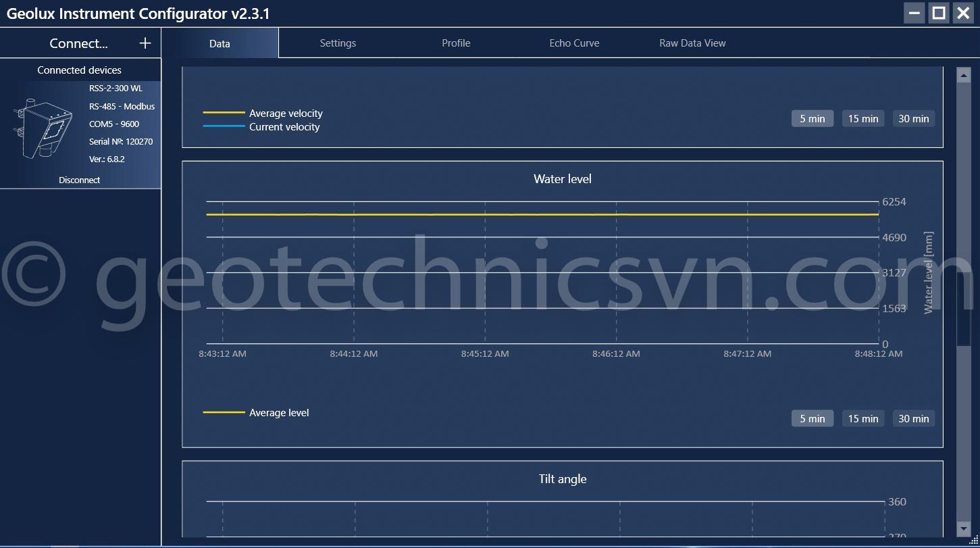Set velocity chart range to 30 min

(x=914, y=119)
